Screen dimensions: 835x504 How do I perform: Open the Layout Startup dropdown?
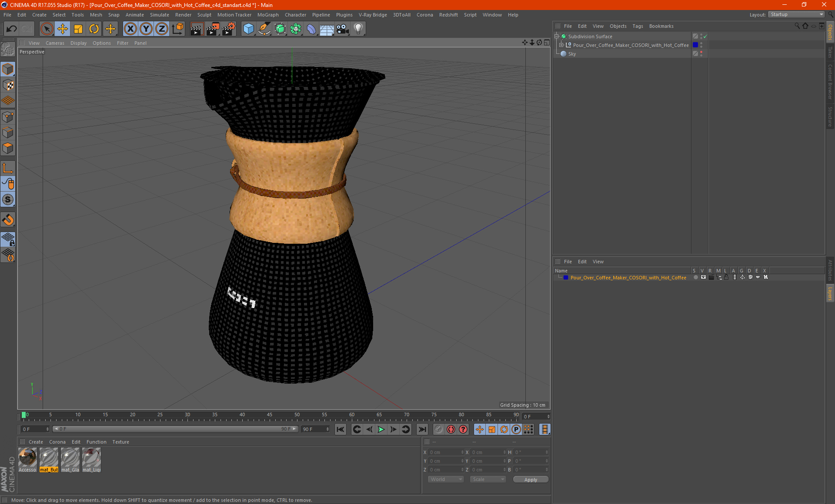coord(797,14)
